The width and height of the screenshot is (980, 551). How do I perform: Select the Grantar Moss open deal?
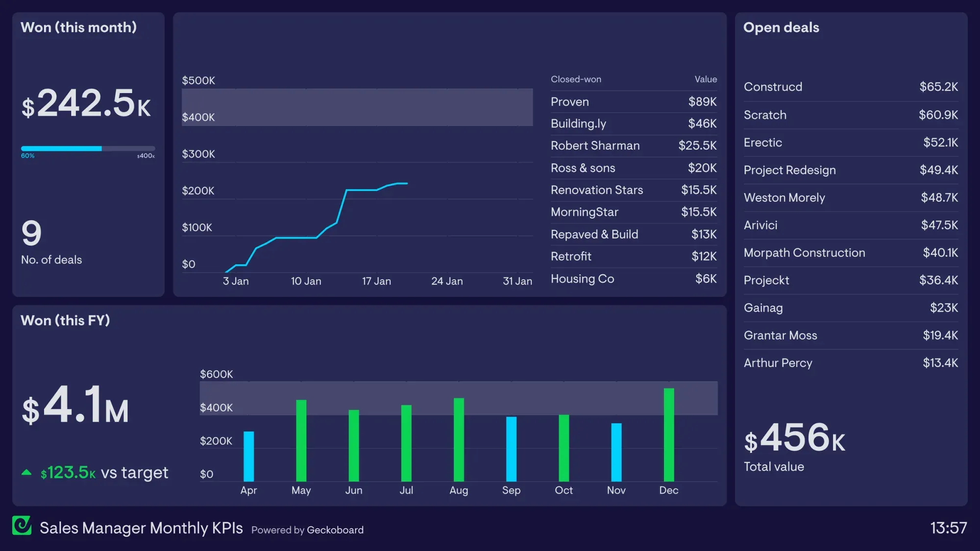pos(851,335)
